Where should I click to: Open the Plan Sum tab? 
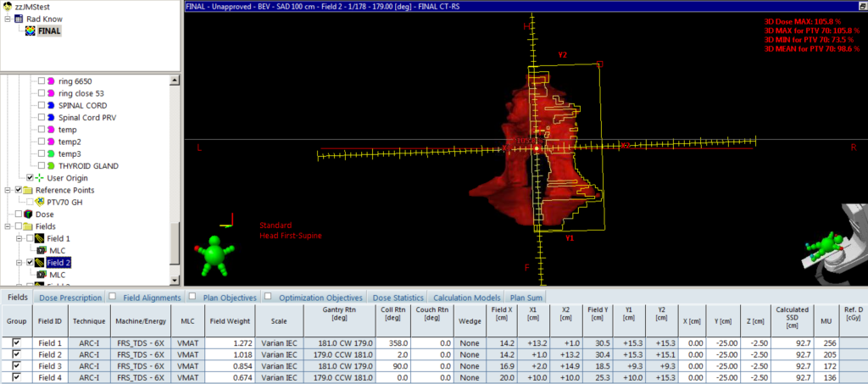point(526,298)
